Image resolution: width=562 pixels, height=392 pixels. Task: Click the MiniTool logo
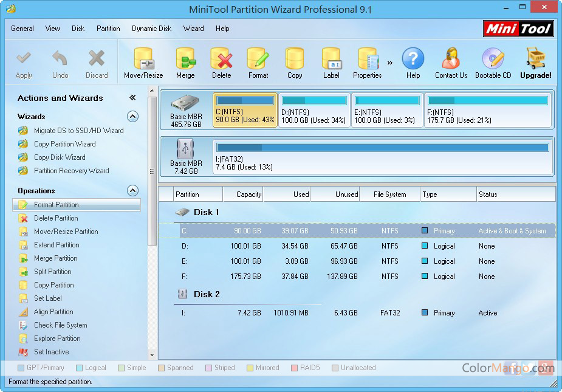coord(518,29)
